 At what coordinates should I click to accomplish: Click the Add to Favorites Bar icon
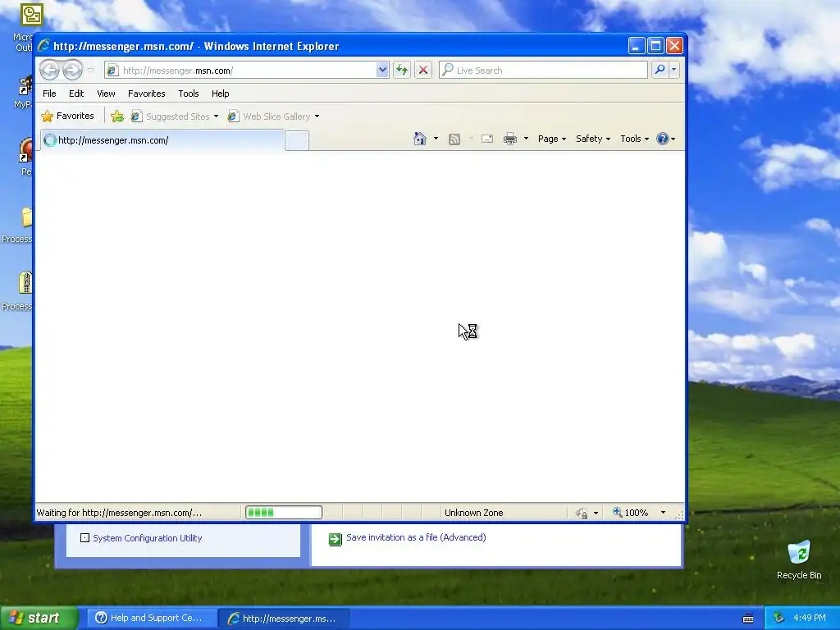[116, 116]
